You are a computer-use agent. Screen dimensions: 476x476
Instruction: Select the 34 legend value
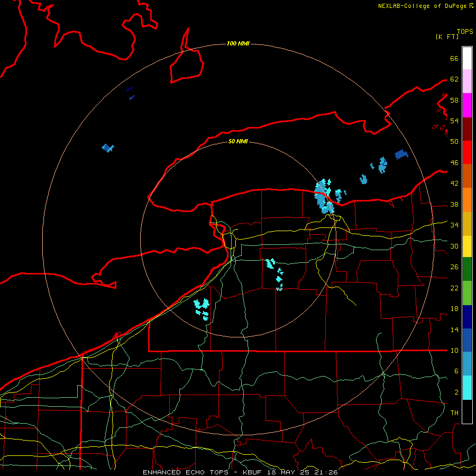point(454,225)
